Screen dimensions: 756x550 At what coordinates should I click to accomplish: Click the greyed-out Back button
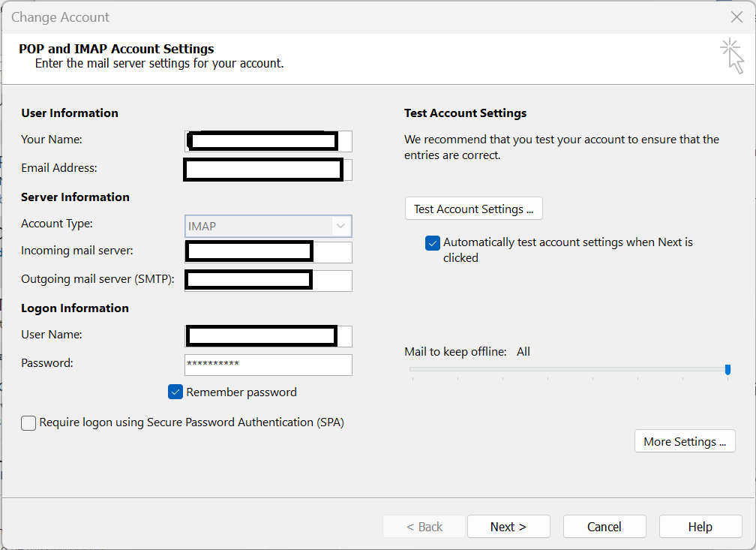coord(424,527)
